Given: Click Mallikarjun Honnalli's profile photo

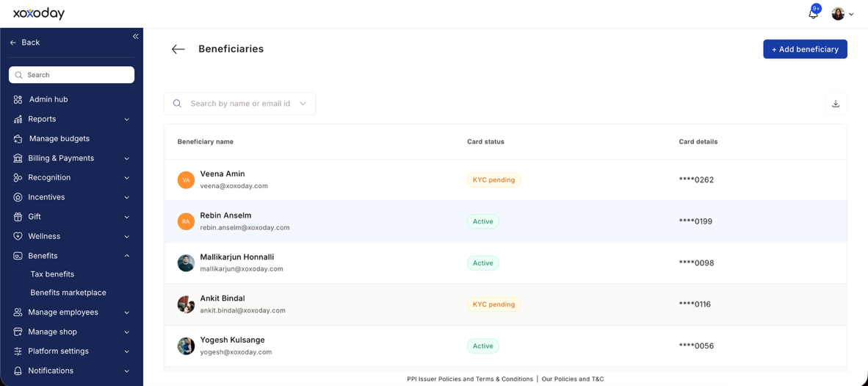Looking at the screenshot, I should coord(186,263).
